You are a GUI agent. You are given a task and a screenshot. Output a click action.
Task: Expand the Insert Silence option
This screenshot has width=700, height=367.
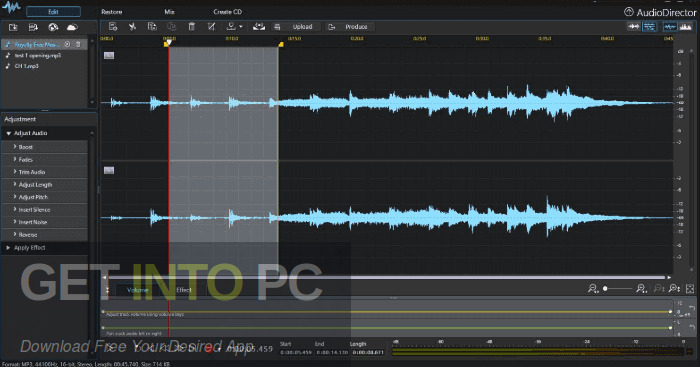coord(44,209)
